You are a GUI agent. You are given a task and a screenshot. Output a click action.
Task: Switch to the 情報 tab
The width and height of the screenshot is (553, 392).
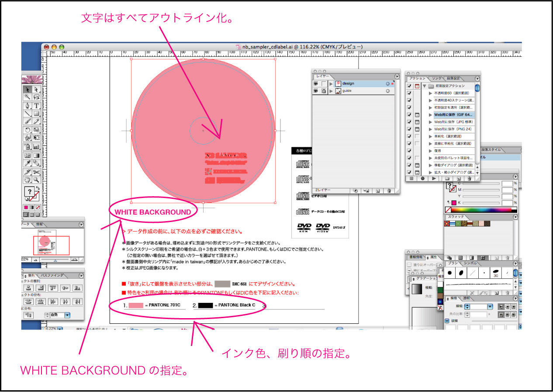(39, 224)
